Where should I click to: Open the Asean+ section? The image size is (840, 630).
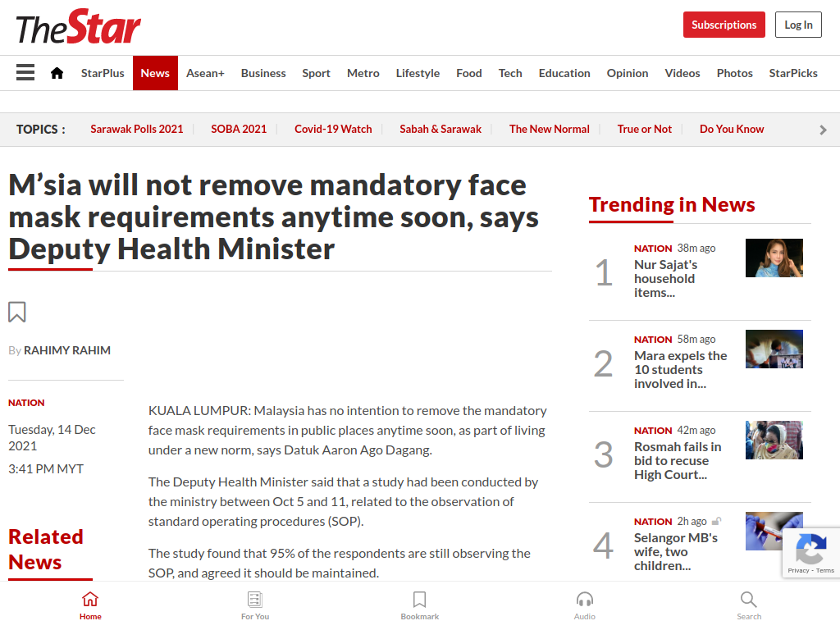tap(205, 73)
